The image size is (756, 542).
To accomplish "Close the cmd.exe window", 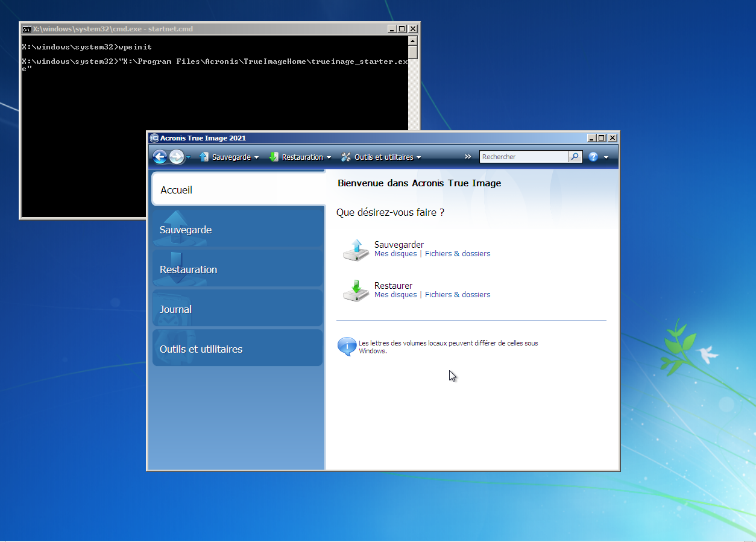I will pyautogui.click(x=413, y=29).
